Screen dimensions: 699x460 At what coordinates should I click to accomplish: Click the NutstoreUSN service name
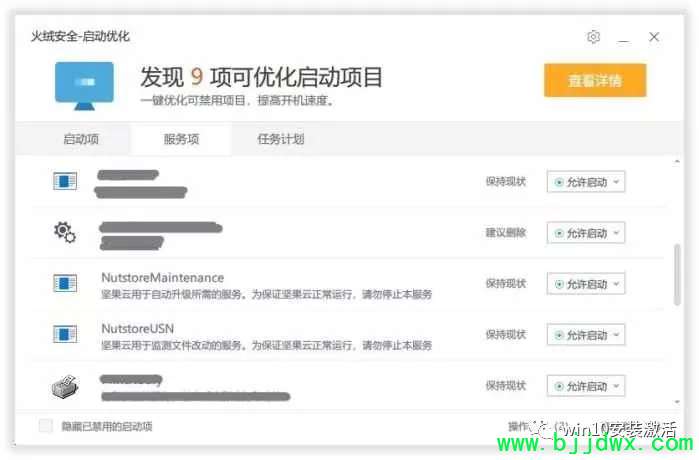pyautogui.click(x=137, y=329)
